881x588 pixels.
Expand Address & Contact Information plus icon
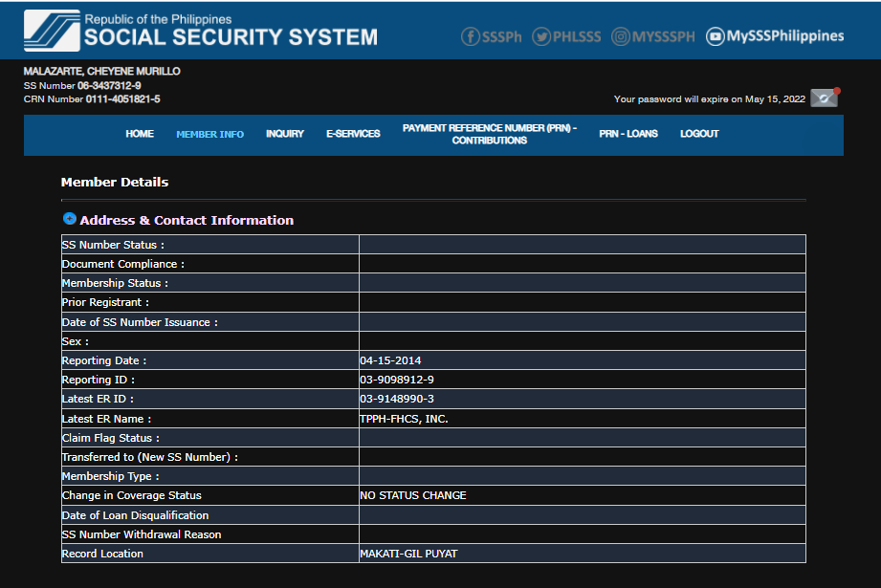(69, 219)
